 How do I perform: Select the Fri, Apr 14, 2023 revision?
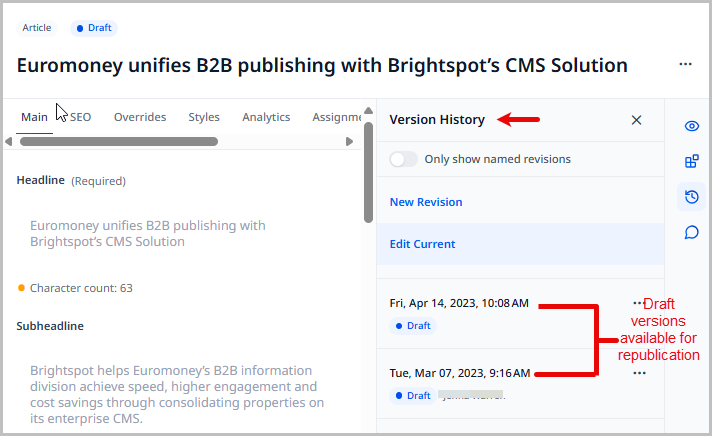[459, 303]
